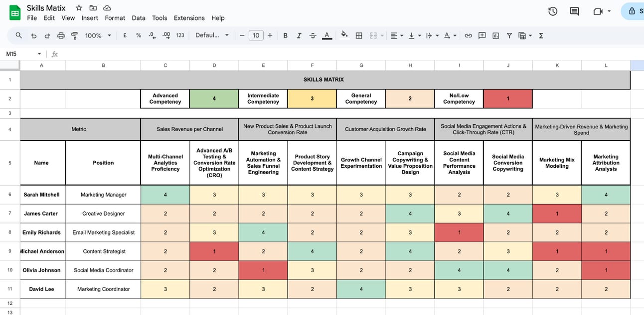Screen dimensions: 644x315
Task: Click the font size field showing 10
Action: coord(256,35)
